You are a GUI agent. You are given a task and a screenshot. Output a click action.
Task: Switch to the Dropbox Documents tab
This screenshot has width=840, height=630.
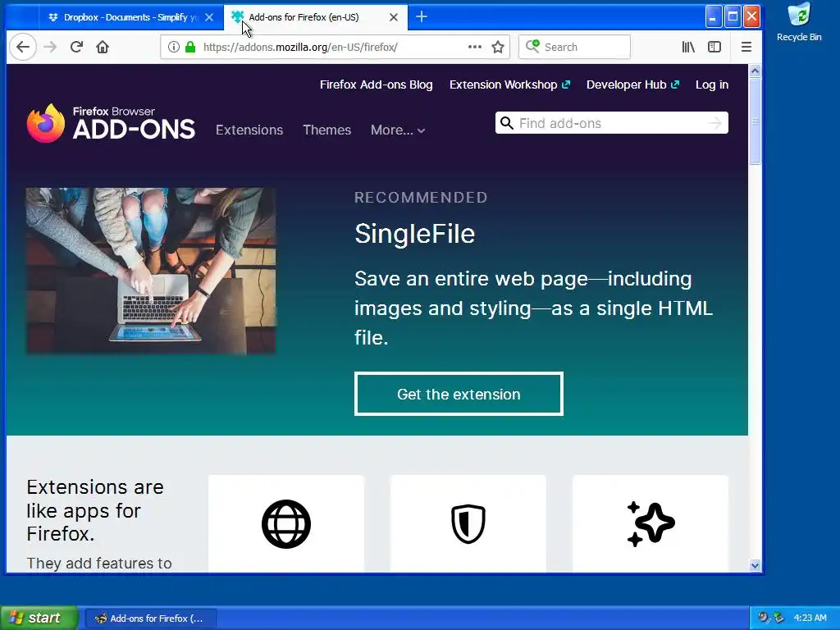tap(130, 17)
